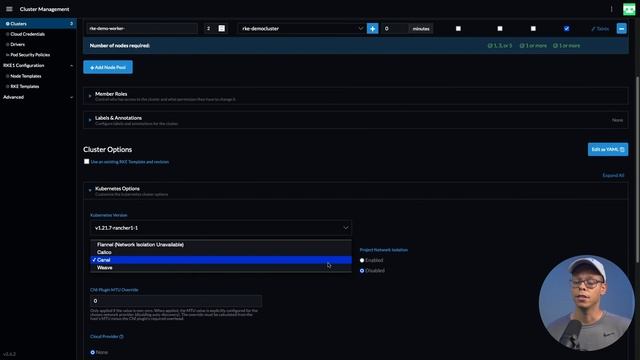Select None cloud provider radio
The width and height of the screenshot is (640, 360).
coord(93,352)
